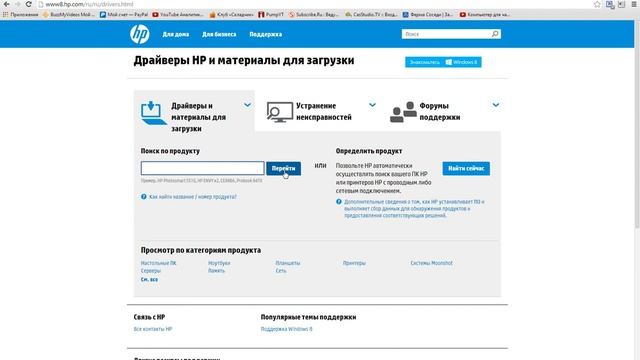The image size is (640, 360).
Task: Click the download laptop icon for drivers
Action: click(153, 113)
